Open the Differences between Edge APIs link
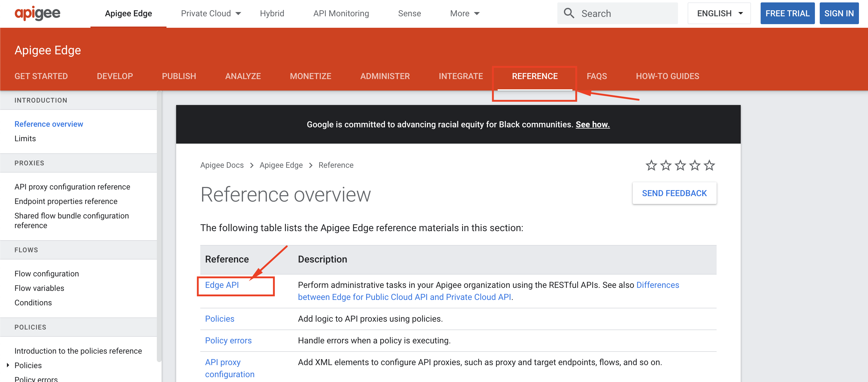The image size is (868, 382). pyautogui.click(x=488, y=291)
